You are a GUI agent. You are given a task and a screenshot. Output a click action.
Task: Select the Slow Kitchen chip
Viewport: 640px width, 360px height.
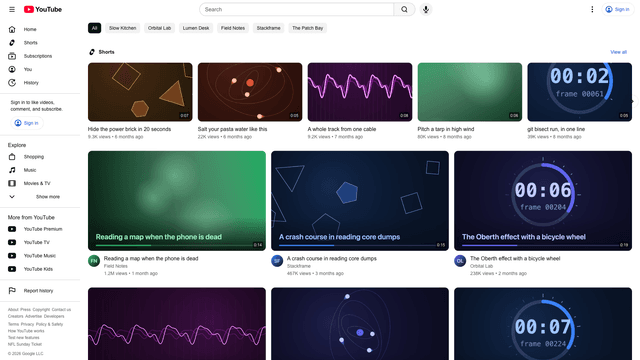[122, 28]
